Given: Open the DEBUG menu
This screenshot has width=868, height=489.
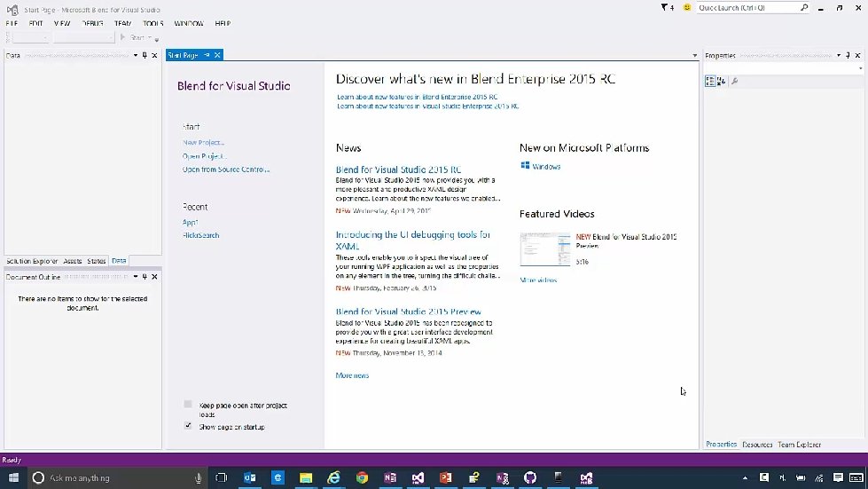Looking at the screenshot, I should pos(92,23).
